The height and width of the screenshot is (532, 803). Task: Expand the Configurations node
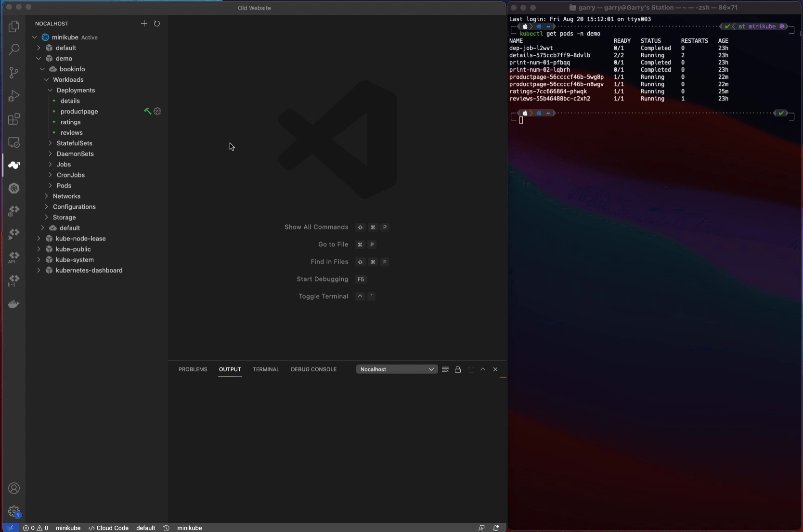coord(46,206)
